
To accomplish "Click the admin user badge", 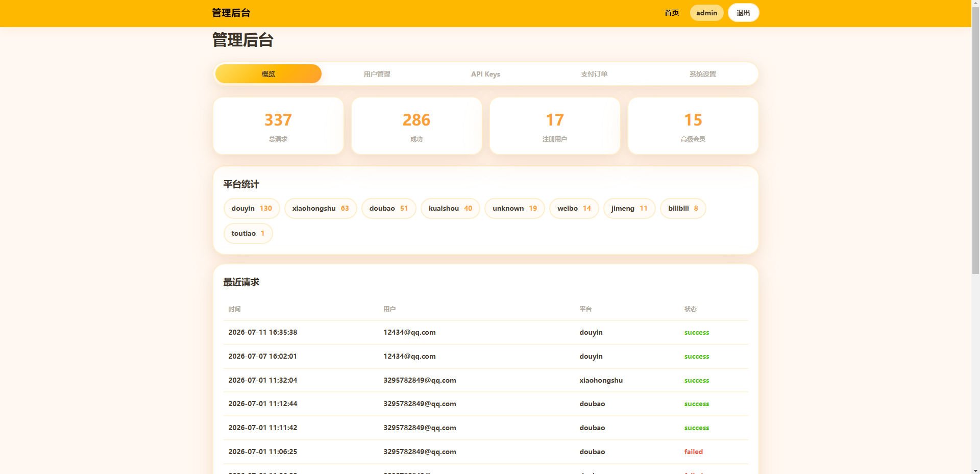I will (706, 13).
